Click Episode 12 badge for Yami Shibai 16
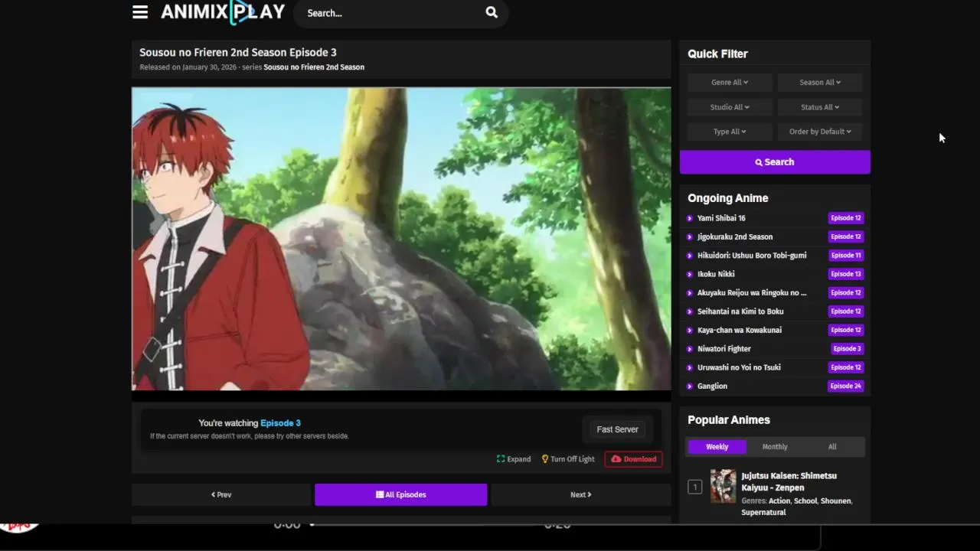 (846, 218)
